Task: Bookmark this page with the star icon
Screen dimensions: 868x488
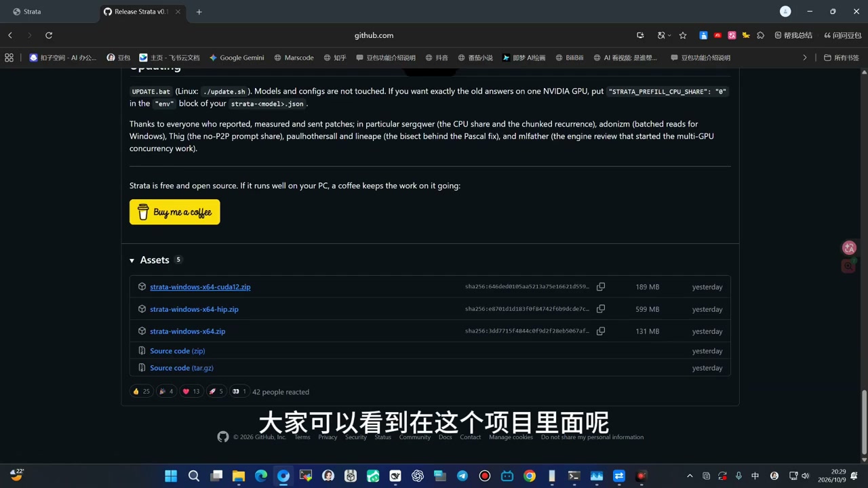Action: tap(683, 35)
